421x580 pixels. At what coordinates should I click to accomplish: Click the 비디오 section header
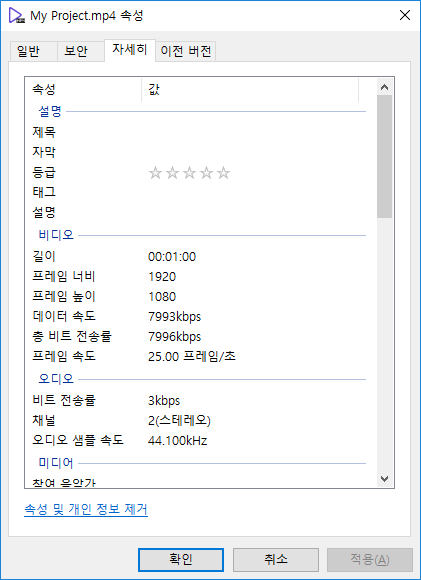point(56,235)
